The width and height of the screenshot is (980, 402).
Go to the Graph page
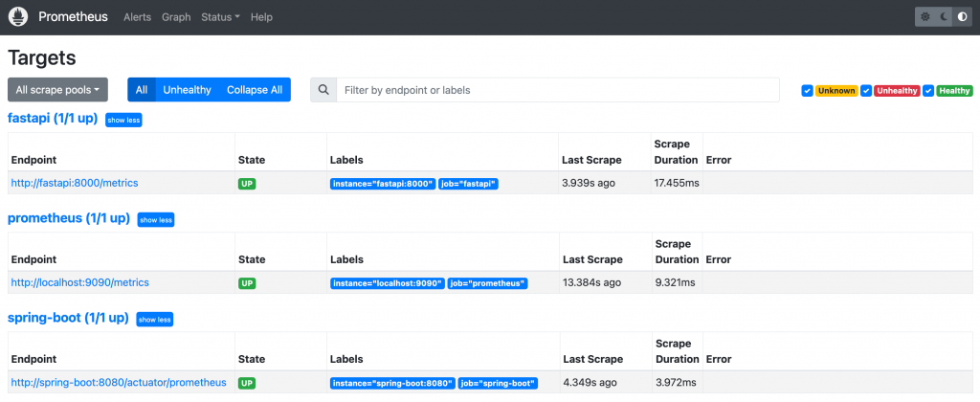click(x=176, y=17)
